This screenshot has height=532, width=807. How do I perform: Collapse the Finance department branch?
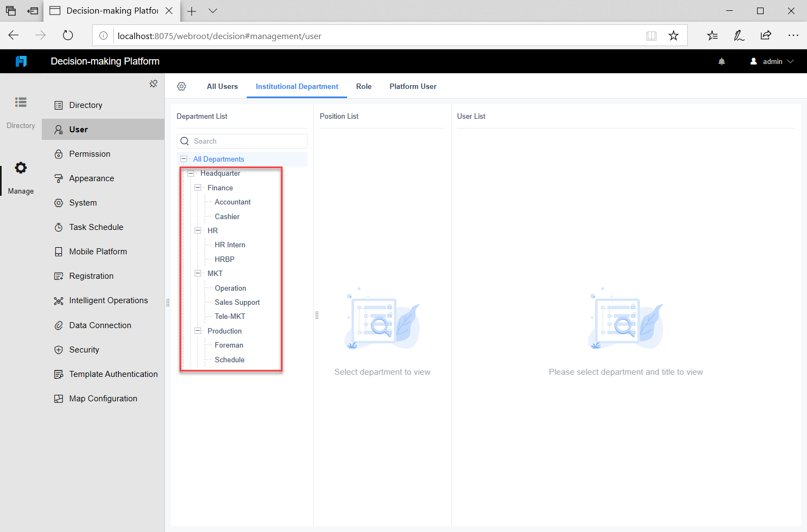pyautogui.click(x=198, y=187)
